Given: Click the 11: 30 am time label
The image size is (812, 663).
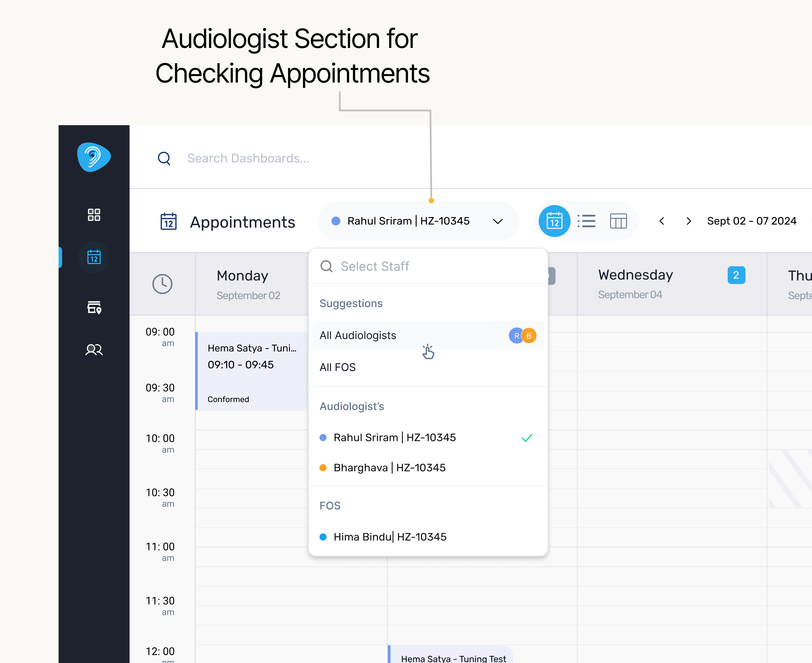Looking at the screenshot, I should point(160,606).
